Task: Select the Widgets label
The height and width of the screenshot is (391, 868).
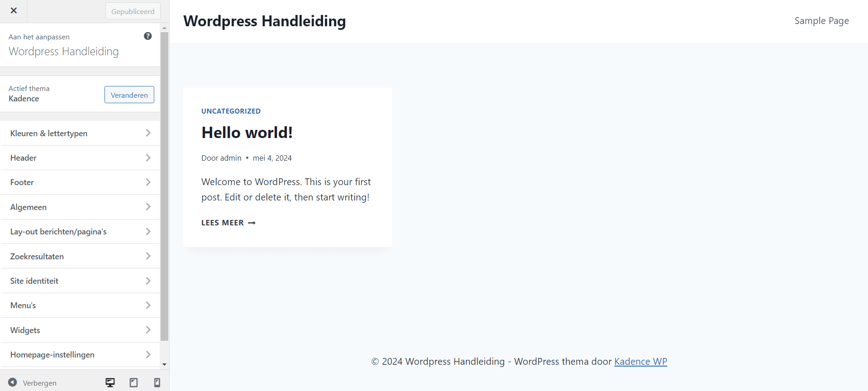Action: (x=25, y=330)
